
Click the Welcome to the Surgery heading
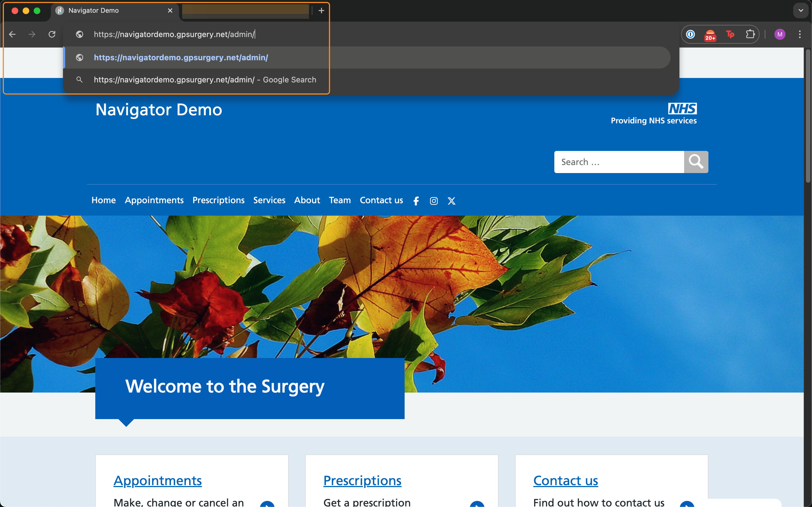tap(225, 386)
